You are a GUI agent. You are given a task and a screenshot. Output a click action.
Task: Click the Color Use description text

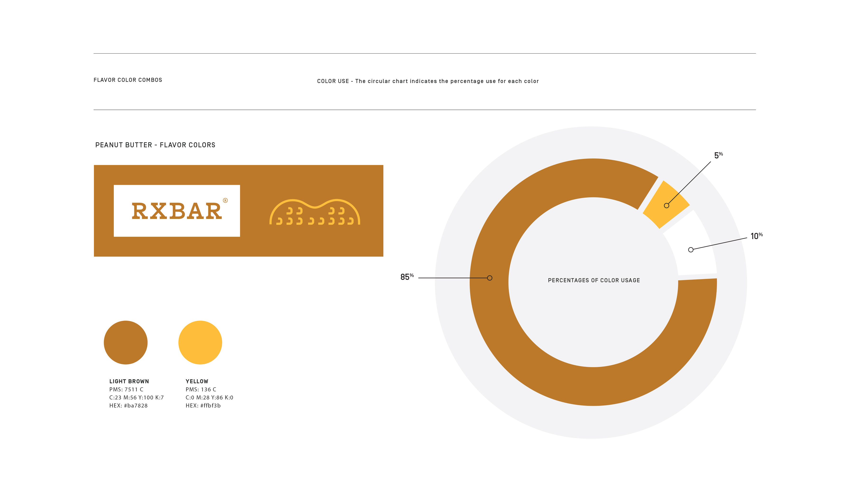(428, 81)
